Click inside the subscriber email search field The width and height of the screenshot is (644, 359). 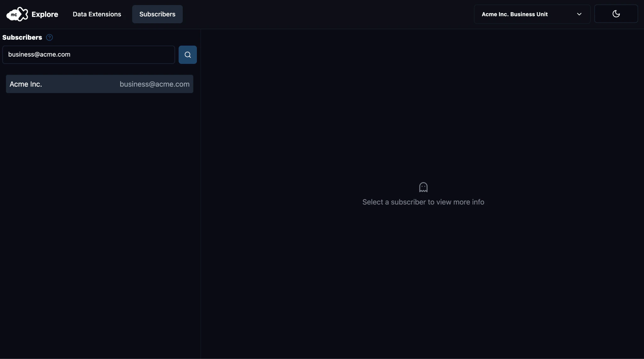(89, 55)
